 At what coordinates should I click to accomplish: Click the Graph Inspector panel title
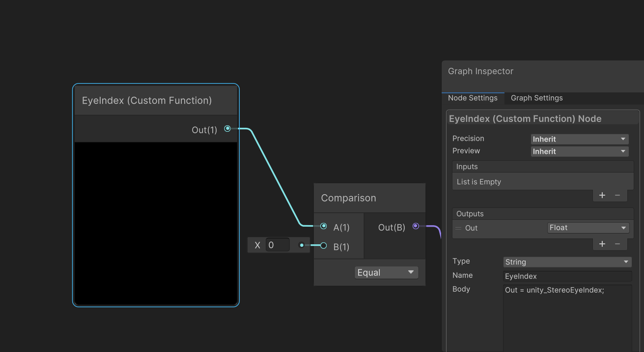point(480,71)
